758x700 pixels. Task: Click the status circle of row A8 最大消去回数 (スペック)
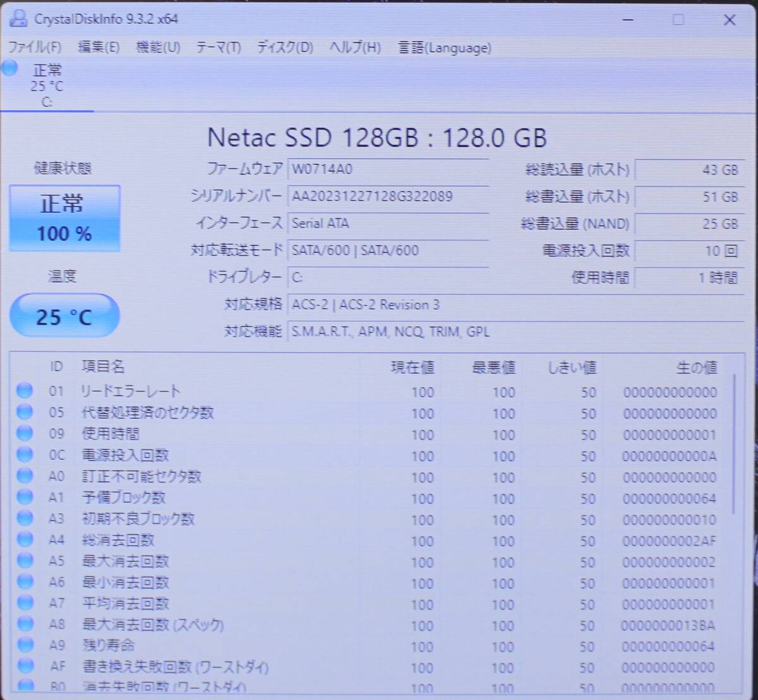point(25,624)
